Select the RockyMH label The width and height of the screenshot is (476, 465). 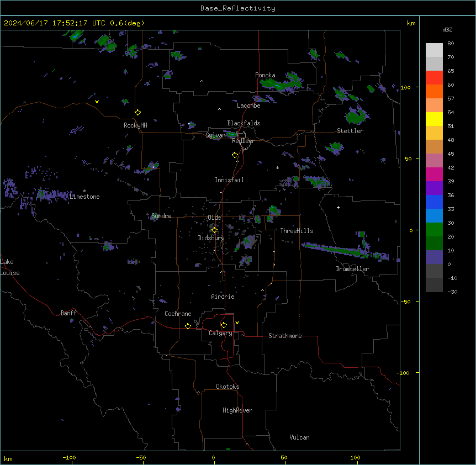tap(135, 125)
